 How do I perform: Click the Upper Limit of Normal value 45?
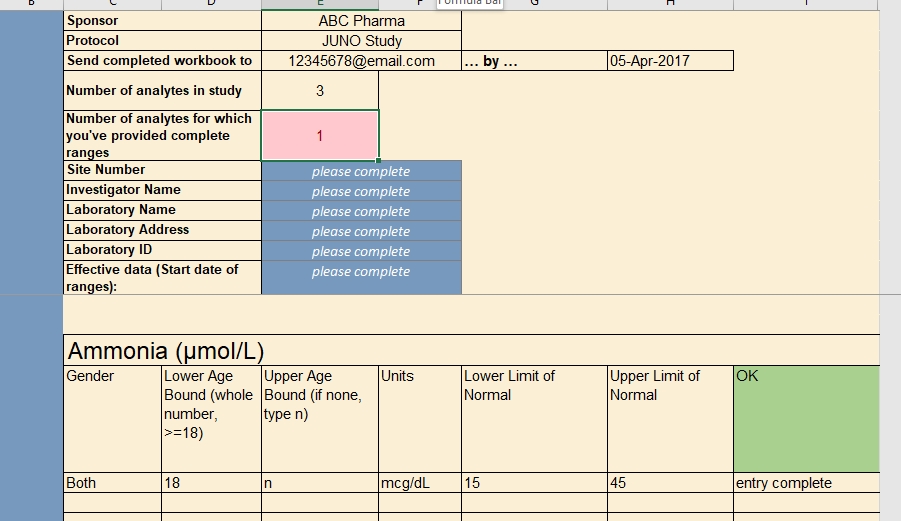tap(670, 483)
